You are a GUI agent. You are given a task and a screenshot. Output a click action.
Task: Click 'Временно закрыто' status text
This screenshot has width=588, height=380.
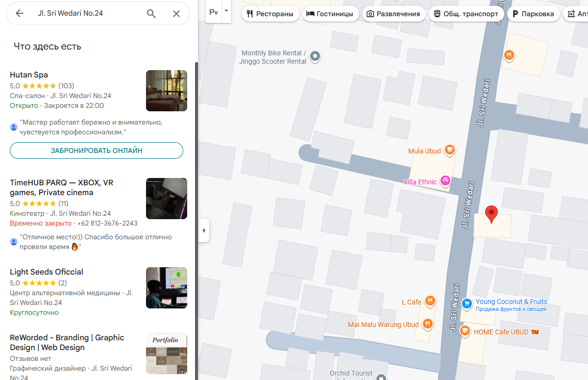coord(41,223)
